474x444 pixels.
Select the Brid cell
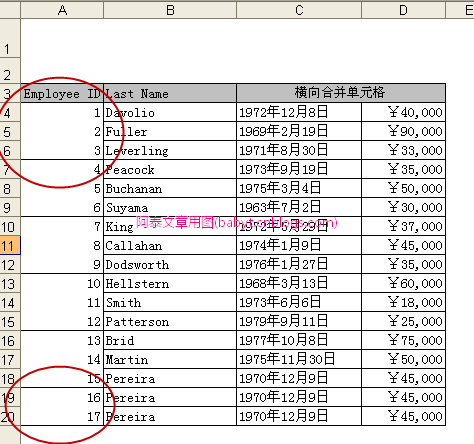170,340
